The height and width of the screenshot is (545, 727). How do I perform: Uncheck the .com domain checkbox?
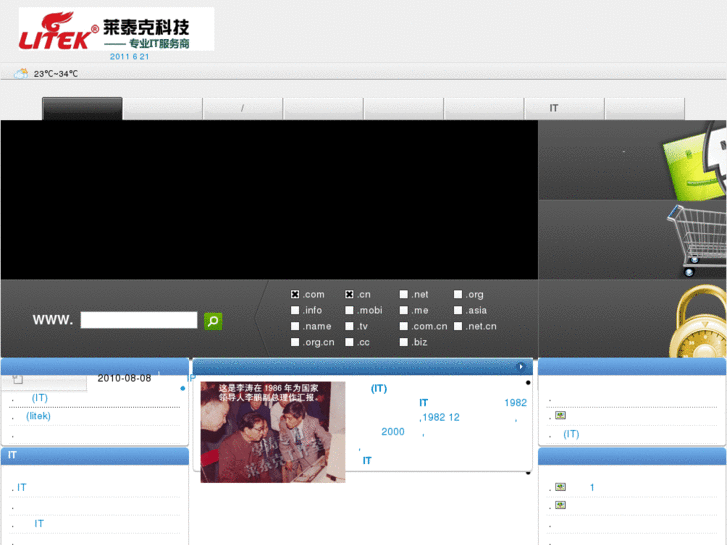(295, 294)
